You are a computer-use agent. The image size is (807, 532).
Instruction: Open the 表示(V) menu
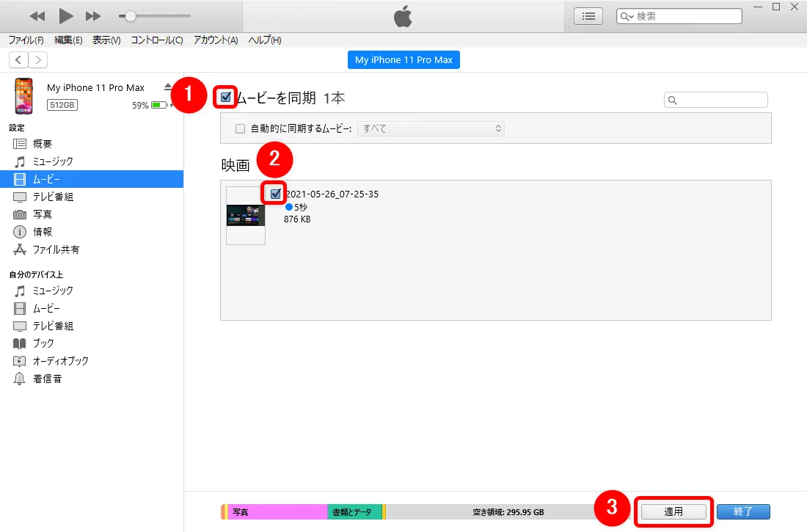(106, 40)
